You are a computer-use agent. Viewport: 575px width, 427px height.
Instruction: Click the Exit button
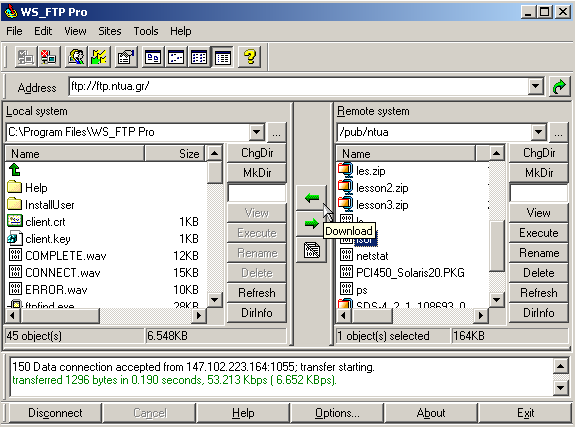pos(525,413)
